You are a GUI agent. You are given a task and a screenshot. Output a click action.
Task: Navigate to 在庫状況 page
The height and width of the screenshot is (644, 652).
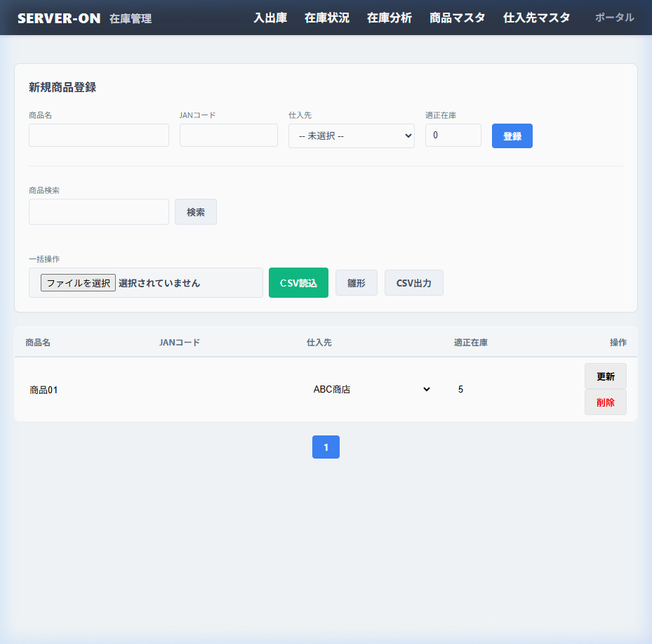pos(327,18)
